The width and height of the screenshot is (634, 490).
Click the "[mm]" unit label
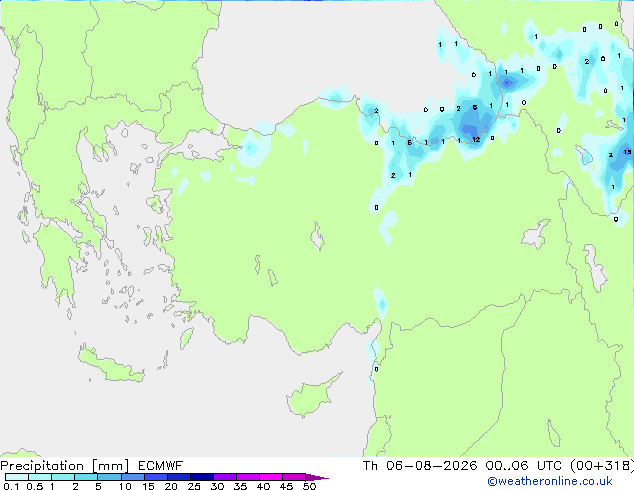110,466
